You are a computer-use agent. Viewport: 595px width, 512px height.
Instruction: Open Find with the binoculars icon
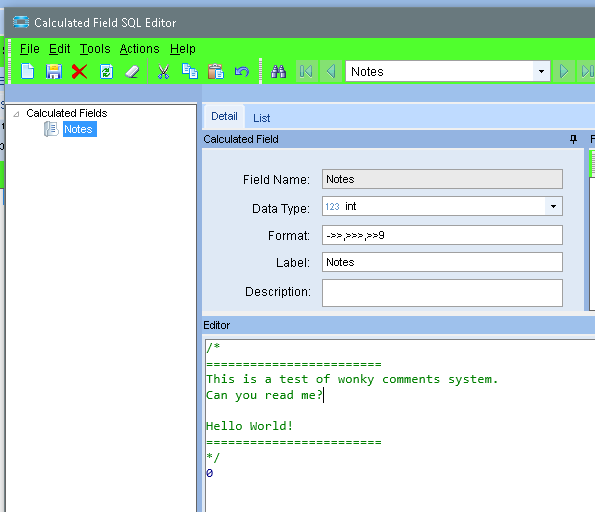pyautogui.click(x=278, y=71)
